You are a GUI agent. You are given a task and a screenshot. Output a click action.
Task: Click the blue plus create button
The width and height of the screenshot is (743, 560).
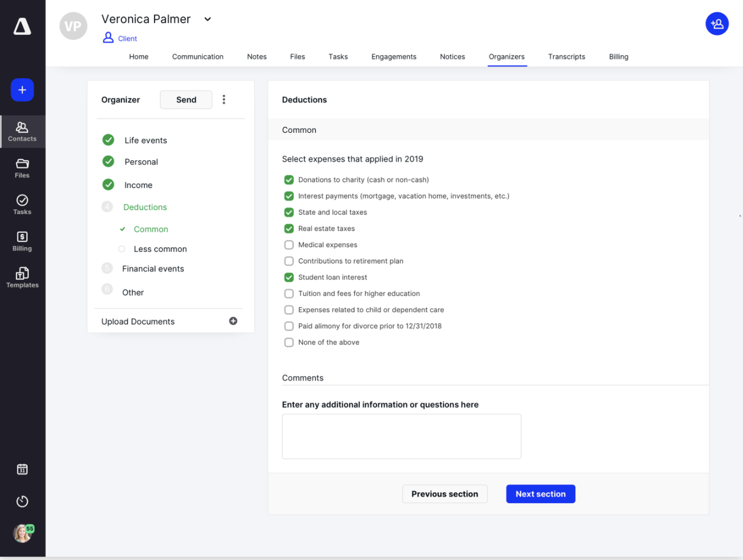point(22,90)
